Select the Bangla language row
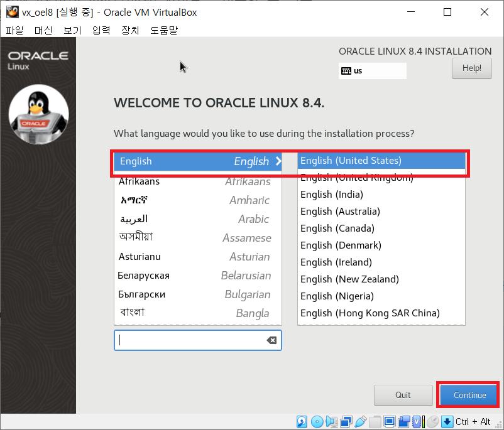 click(x=198, y=313)
